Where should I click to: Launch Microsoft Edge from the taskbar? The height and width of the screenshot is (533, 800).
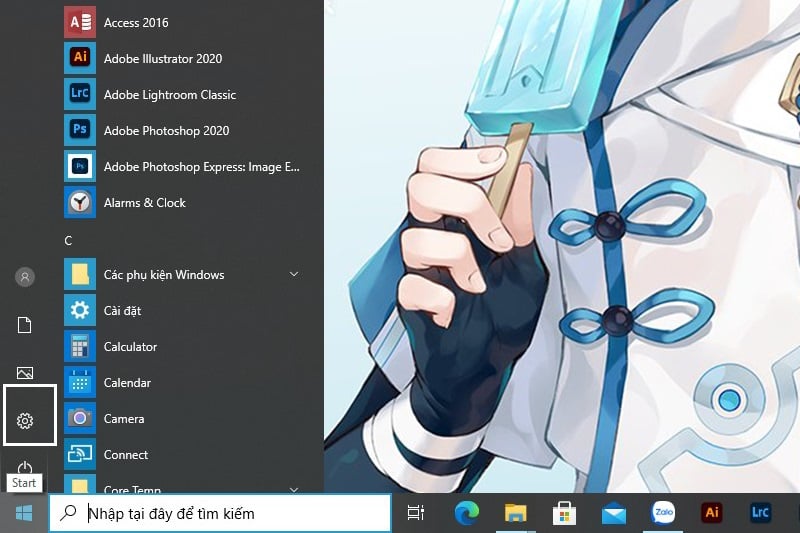tap(467, 513)
